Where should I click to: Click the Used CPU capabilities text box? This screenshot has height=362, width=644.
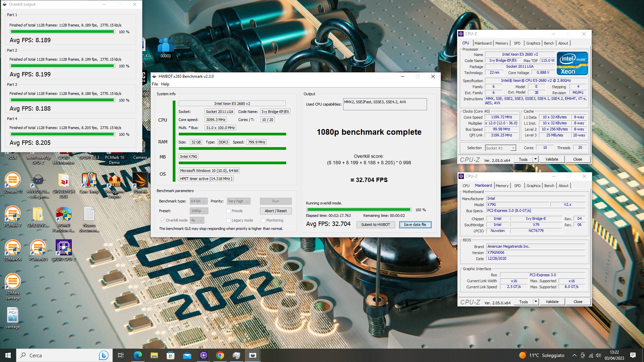point(385,104)
